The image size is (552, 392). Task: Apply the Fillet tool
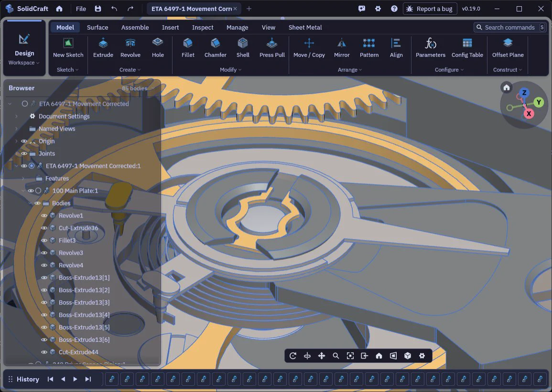coord(188,48)
